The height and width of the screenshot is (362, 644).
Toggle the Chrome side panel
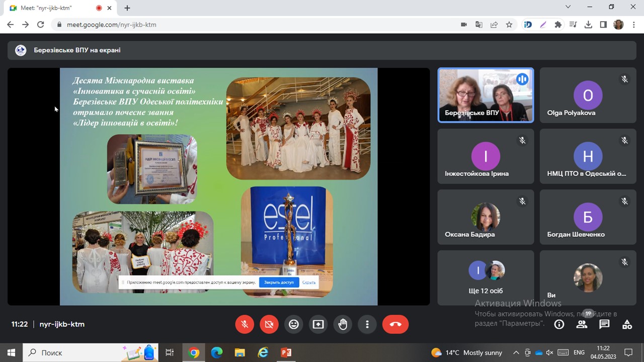(603, 25)
